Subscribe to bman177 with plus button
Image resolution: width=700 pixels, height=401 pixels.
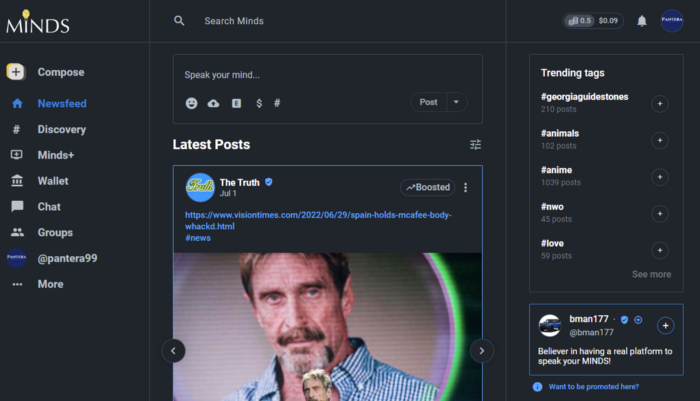(x=665, y=326)
